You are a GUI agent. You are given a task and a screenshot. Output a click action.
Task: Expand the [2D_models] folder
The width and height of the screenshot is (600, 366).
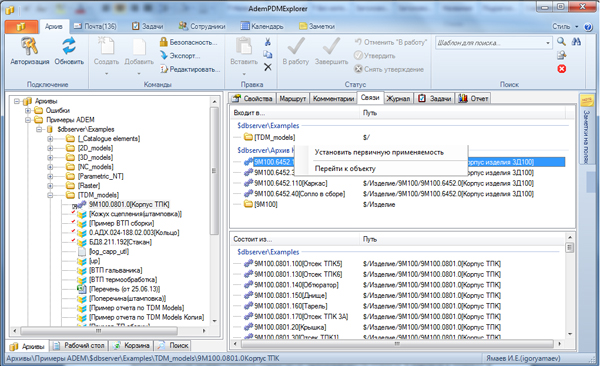(x=50, y=148)
